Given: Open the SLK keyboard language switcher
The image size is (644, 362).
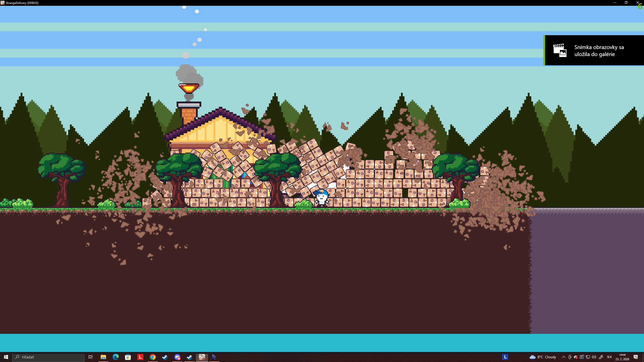Looking at the screenshot, I should (609, 357).
